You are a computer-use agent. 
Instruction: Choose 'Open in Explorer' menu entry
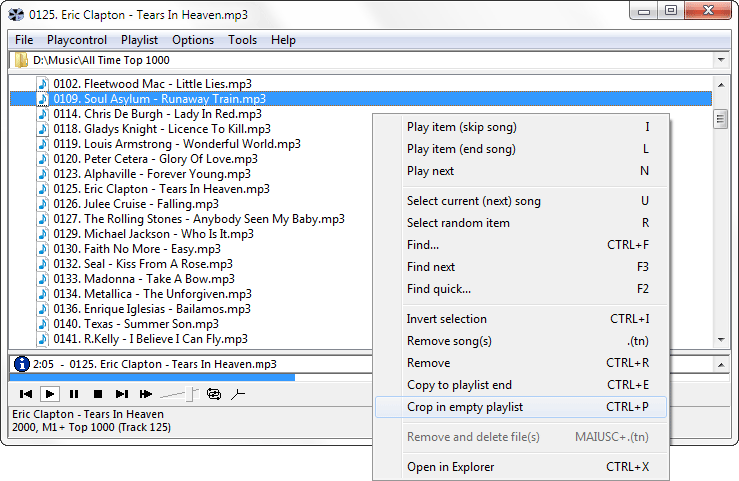(x=521, y=467)
